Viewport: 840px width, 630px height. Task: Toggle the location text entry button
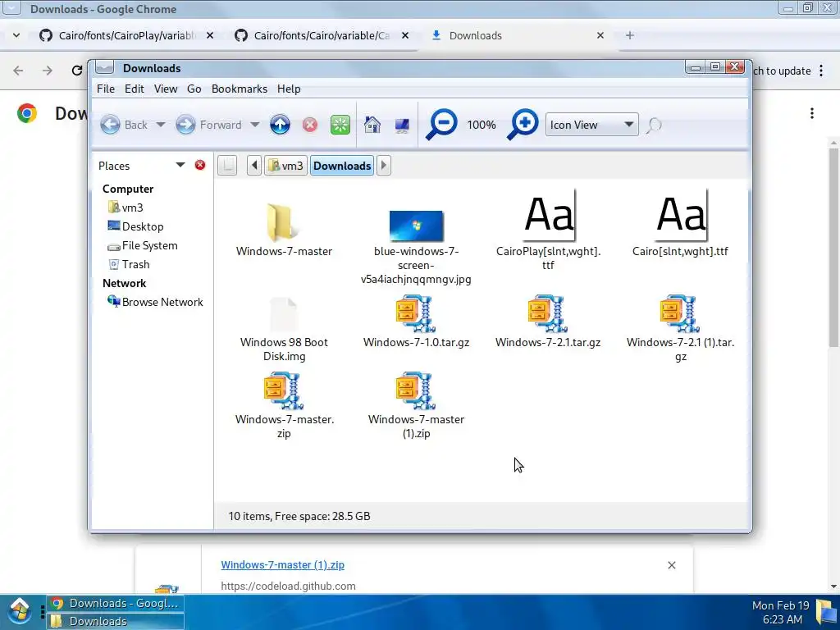point(227,166)
